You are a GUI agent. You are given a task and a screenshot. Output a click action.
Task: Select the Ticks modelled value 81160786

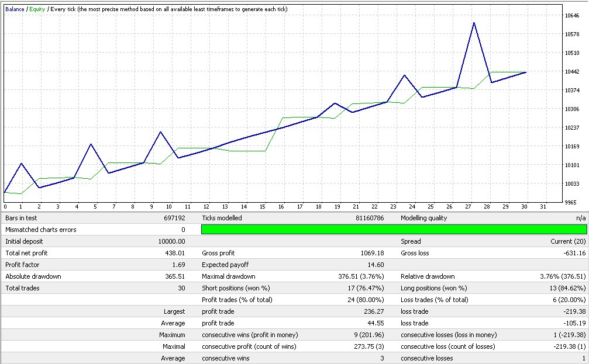point(370,218)
